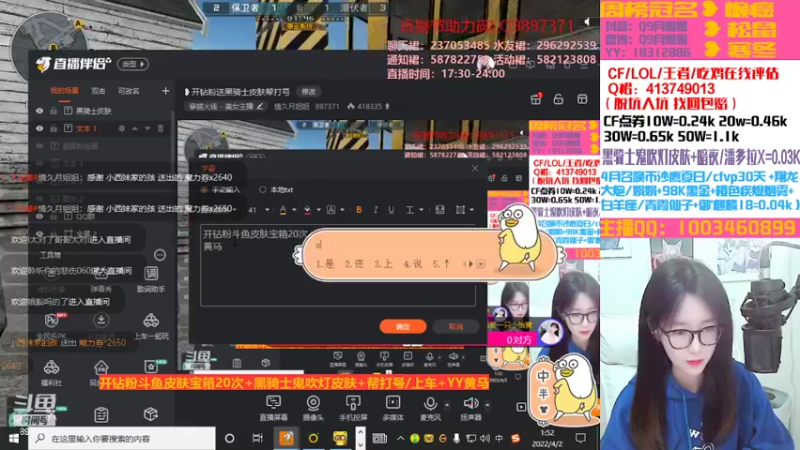Image resolution: width=800 pixels, height=450 pixels.
Task: Edit the 穿越火线 - 美女主播 category tag
Action: (x=226, y=106)
